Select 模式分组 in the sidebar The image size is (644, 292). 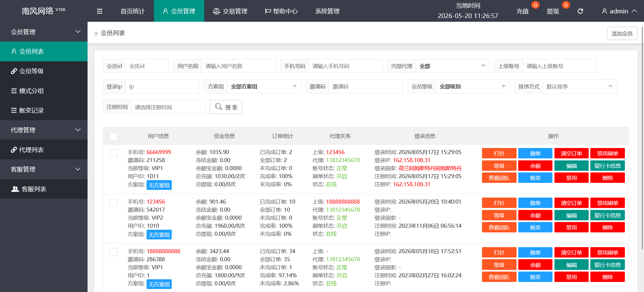click(44, 91)
